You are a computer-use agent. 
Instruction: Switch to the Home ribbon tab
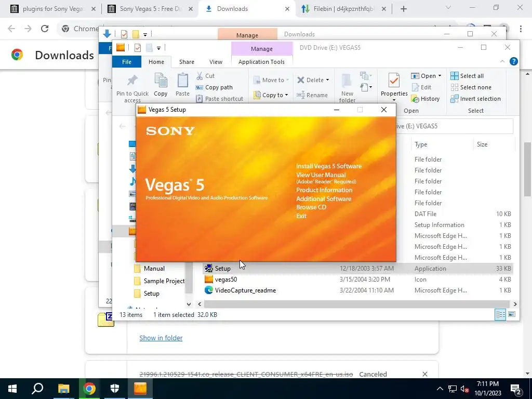pos(156,62)
